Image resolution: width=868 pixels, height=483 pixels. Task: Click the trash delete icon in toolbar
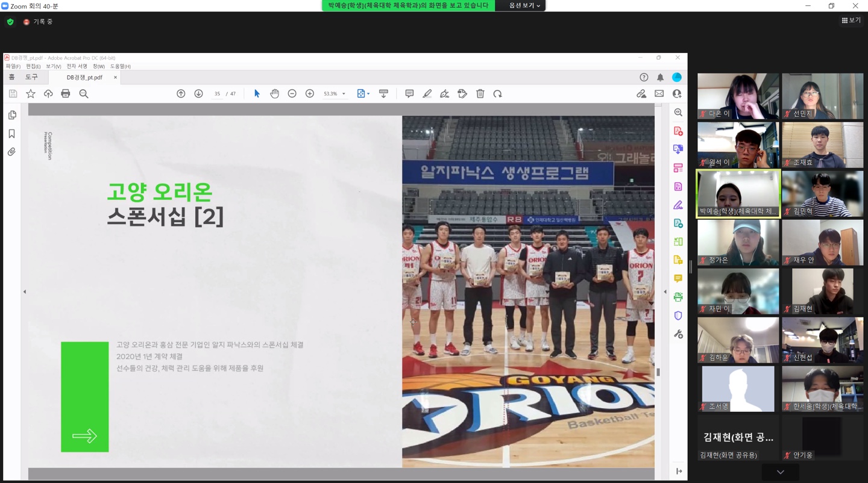pyautogui.click(x=480, y=94)
